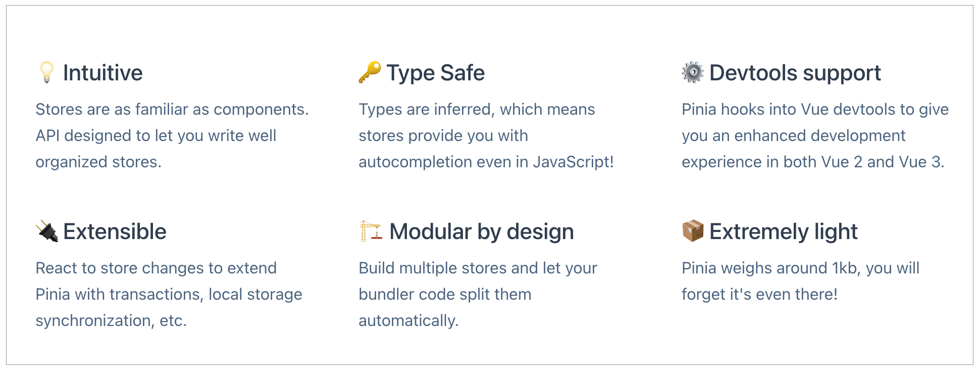This screenshot has height=372, width=980.
Task: Select the Modular by design heading
Action: pyautogui.click(x=482, y=231)
